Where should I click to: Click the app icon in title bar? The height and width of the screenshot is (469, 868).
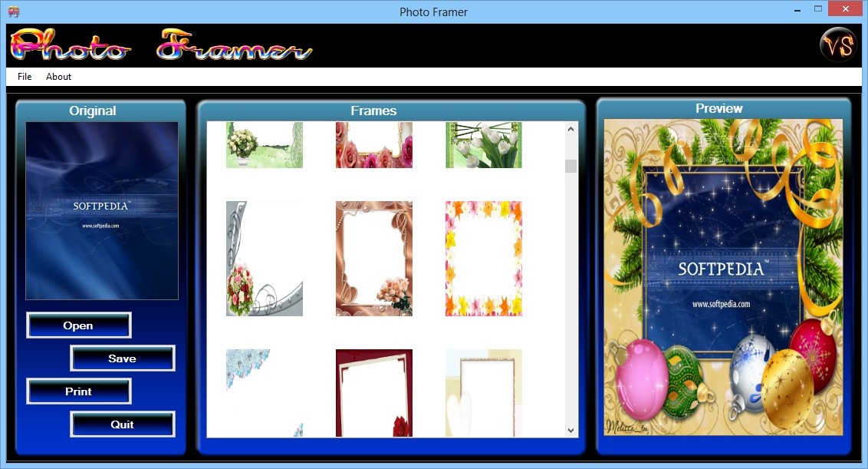[x=14, y=11]
